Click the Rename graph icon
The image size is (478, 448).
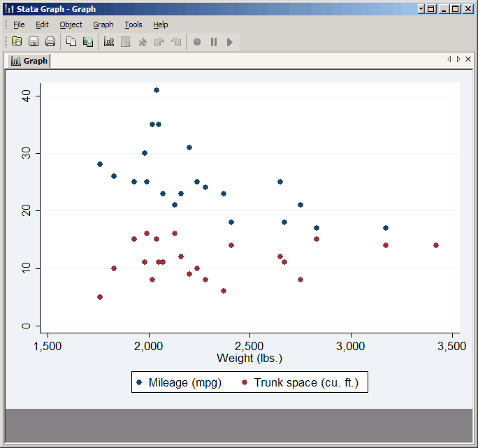pos(88,42)
